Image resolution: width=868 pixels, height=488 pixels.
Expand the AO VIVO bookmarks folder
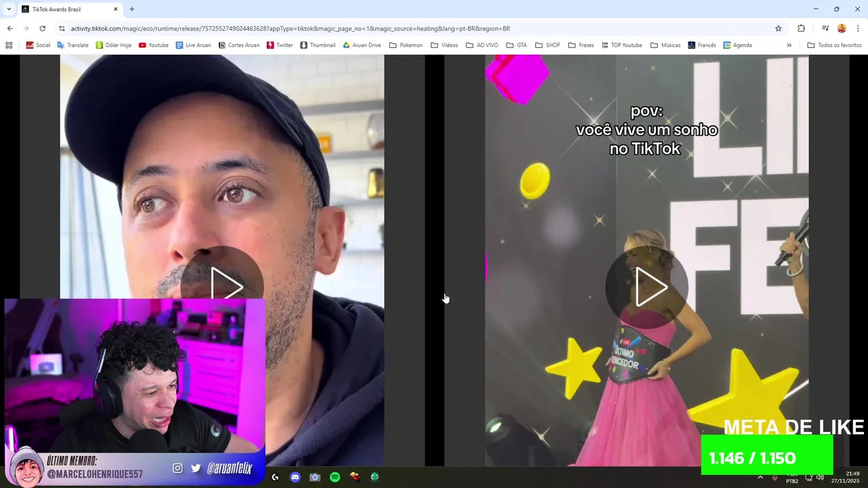coord(481,45)
